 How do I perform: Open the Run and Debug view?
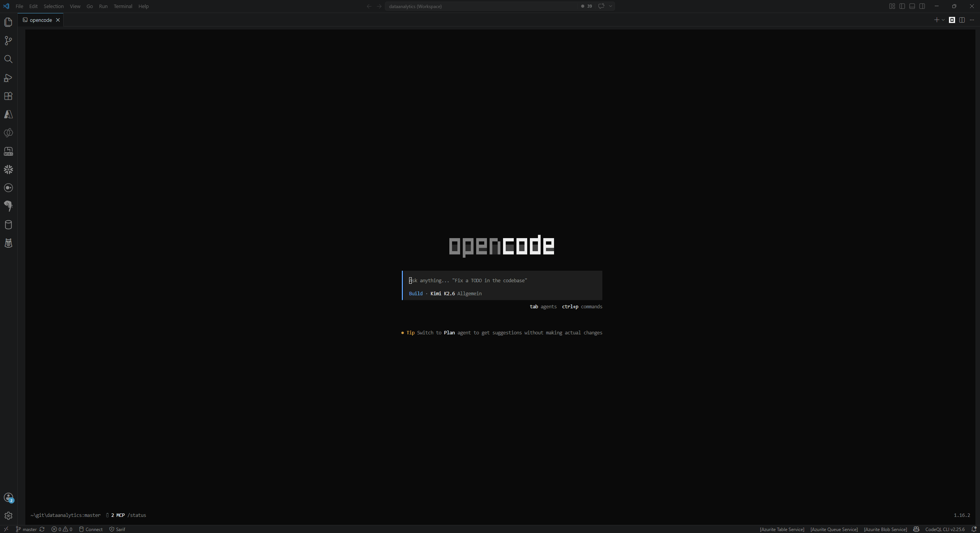click(x=8, y=78)
